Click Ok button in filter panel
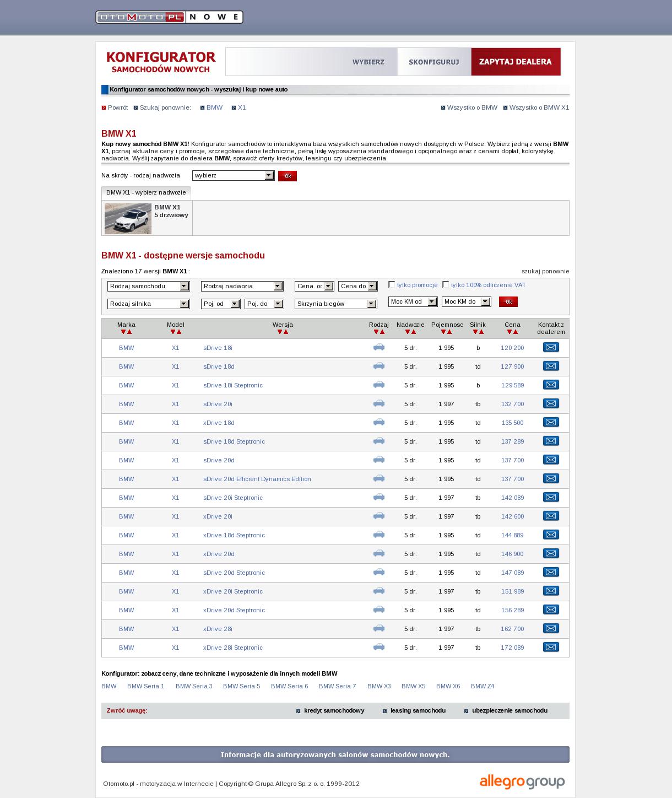This screenshot has height=798, width=672. point(508,301)
